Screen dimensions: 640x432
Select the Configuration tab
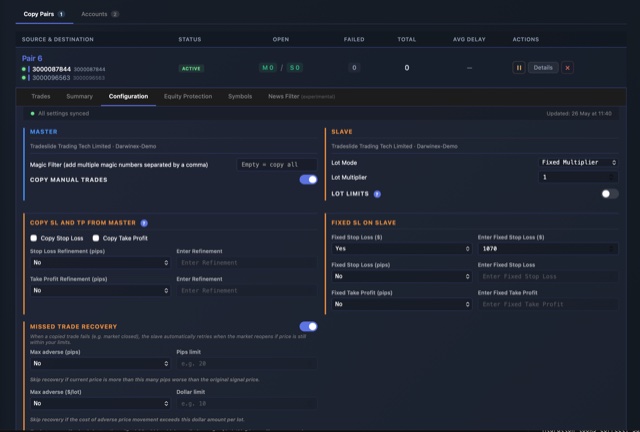(128, 96)
